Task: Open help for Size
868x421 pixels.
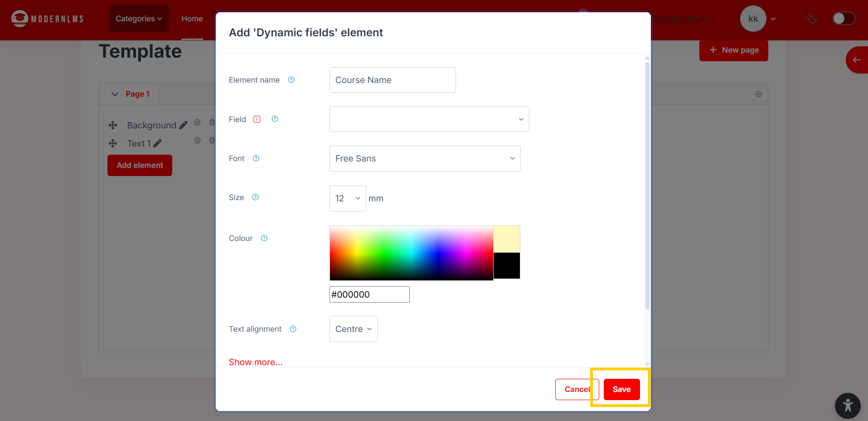Action: [256, 197]
